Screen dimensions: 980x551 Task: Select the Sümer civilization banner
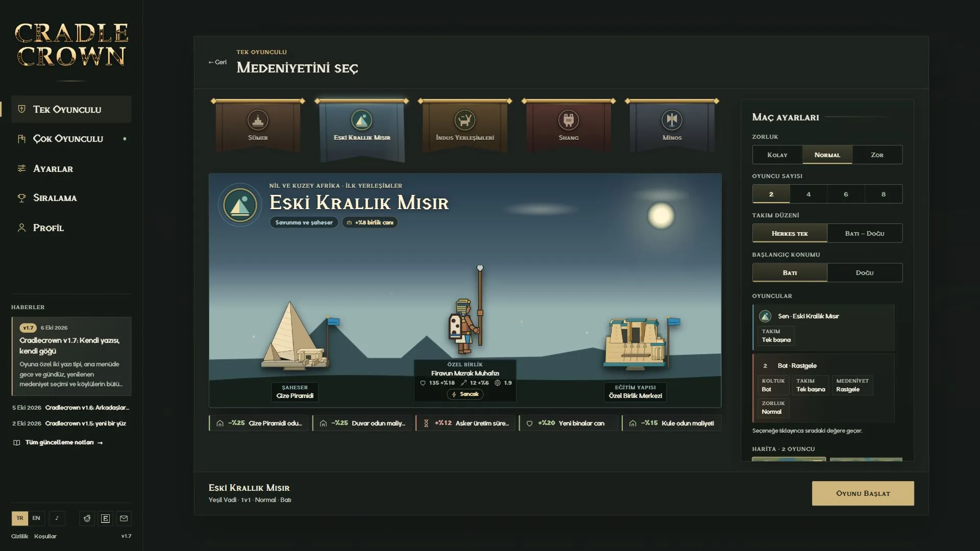click(258, 126)
